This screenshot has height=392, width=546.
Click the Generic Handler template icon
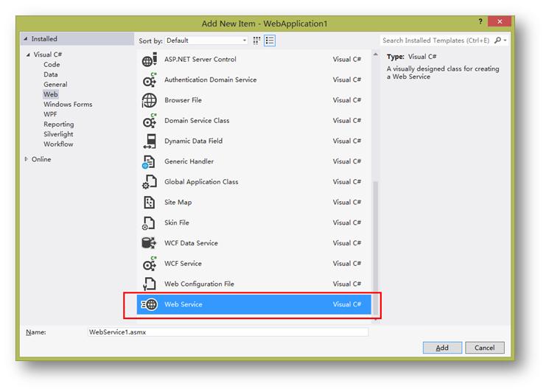[x=149, y=161]
